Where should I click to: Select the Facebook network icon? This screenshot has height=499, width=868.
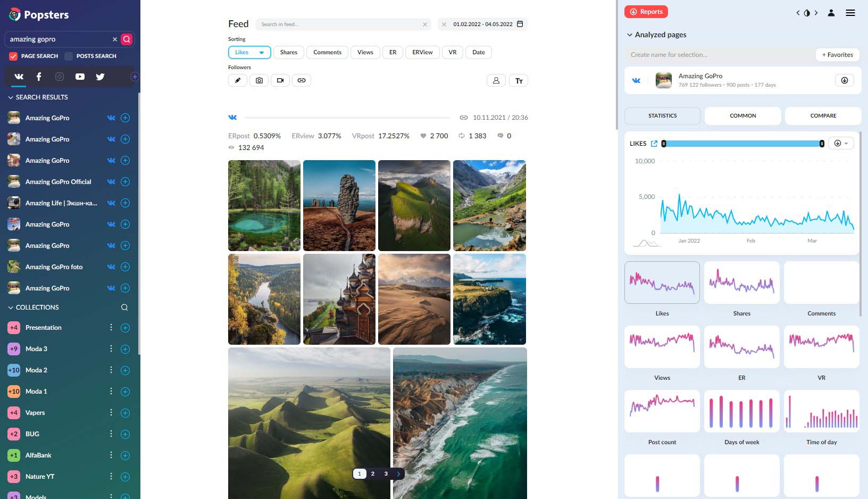[x=39, y=77]
